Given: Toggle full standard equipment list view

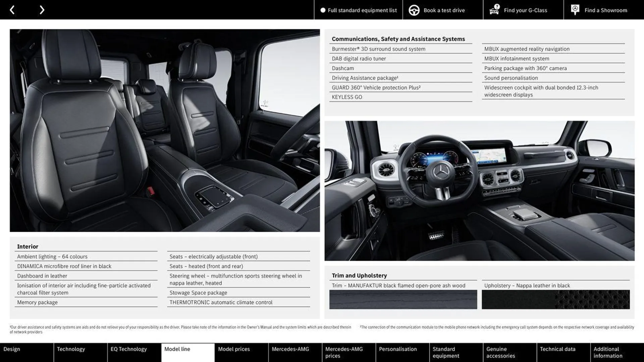Looking at the screenshot, I should pos(358,10).
